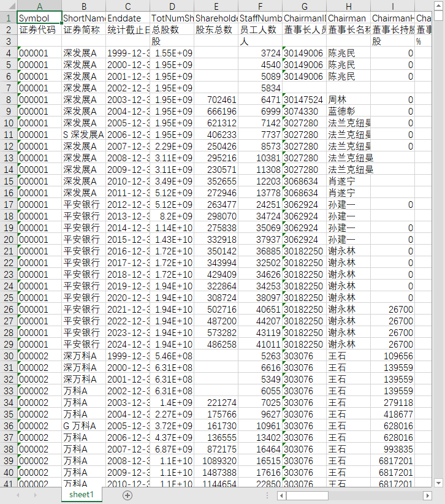445x504 pixels.
Task: Select column A header
Action: point(39,6)
